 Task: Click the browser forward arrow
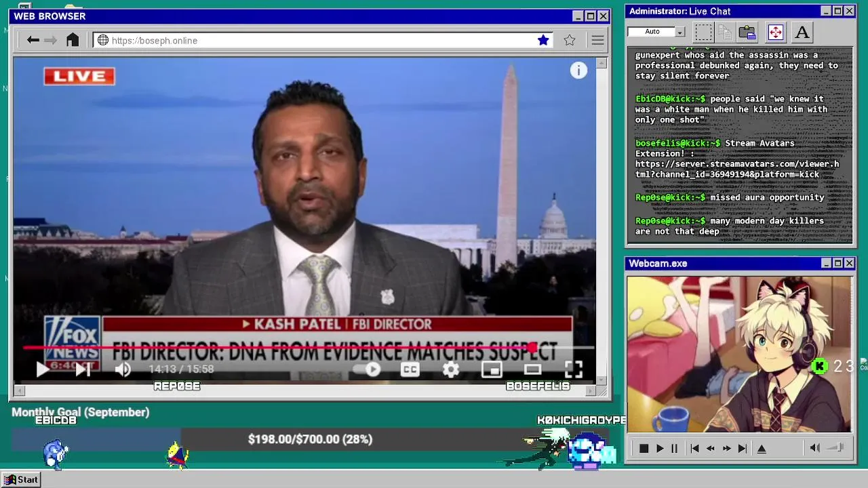[51, 40]
